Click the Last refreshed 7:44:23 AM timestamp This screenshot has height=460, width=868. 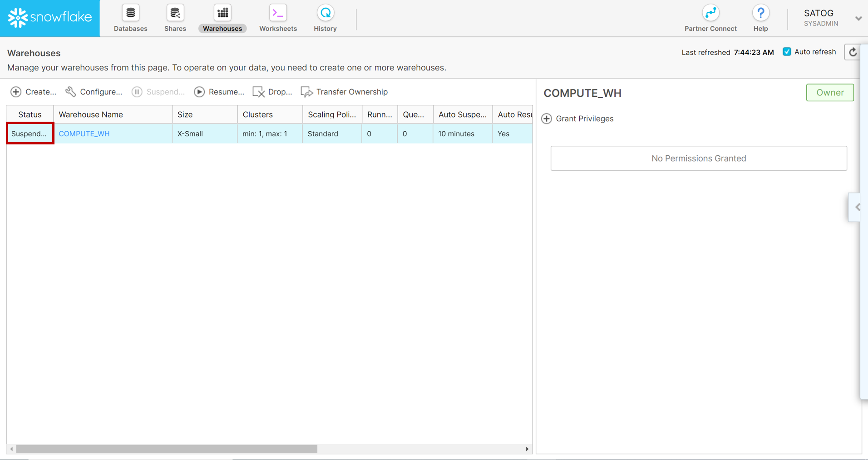[728, 52]
